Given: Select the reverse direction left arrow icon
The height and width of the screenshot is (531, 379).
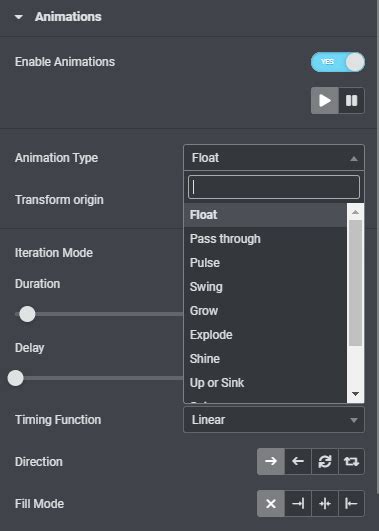Looking at the screenshot, I should point(298,461).
